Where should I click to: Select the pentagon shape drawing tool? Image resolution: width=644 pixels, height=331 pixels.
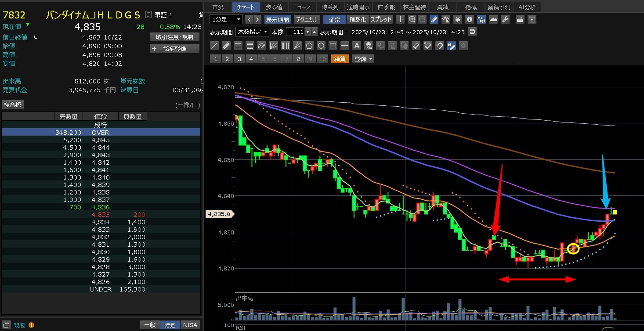pos(309,46)
